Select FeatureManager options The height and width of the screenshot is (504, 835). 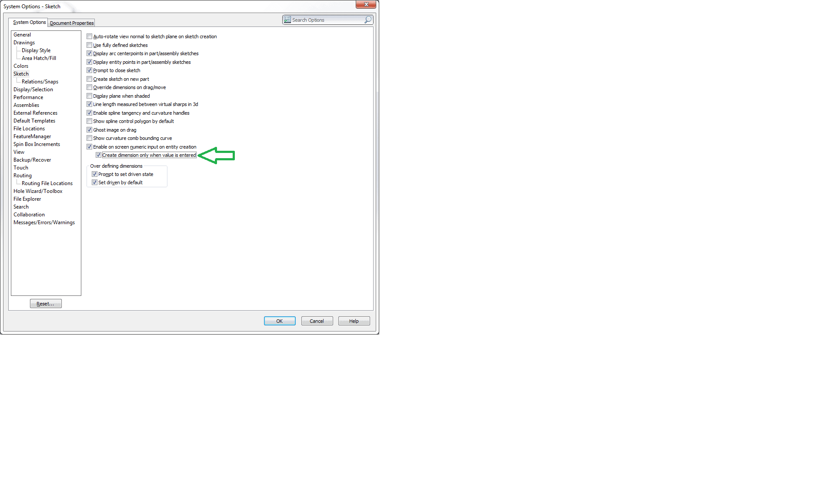tap(32, 136)
